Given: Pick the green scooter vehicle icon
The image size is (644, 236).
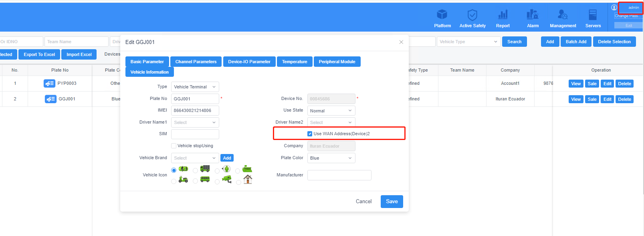Looking at the screenshot, I should click(x=183, y=179).
